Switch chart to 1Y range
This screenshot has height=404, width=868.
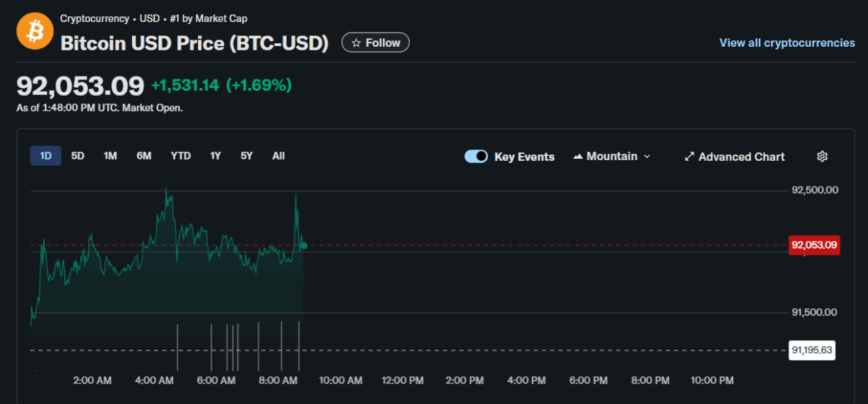click(x=216, y=156)
